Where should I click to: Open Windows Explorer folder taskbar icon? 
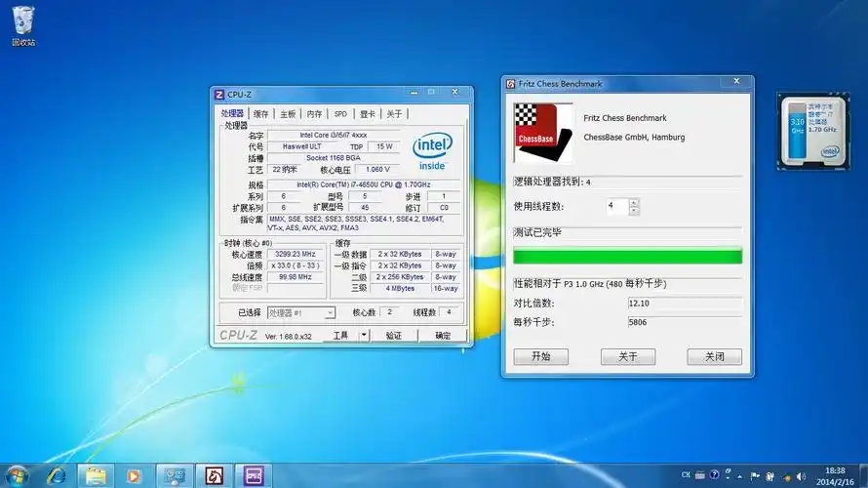click(x=96, y=476)
